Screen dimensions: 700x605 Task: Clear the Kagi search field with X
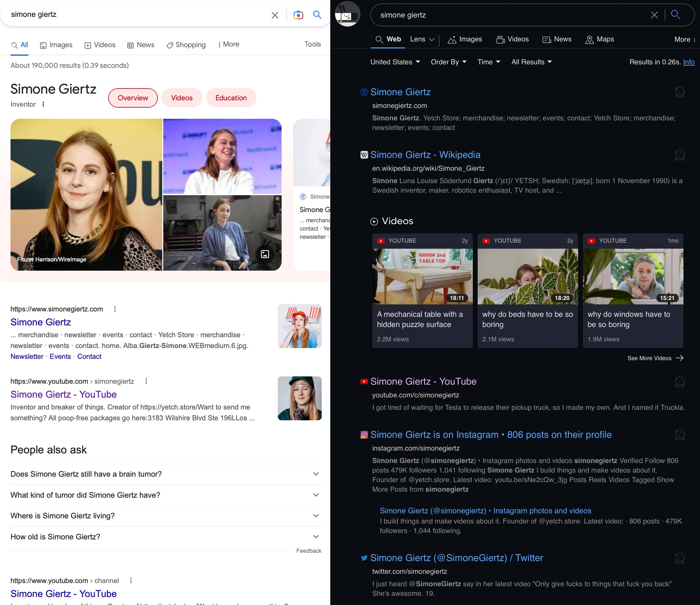tap(654, 15)
